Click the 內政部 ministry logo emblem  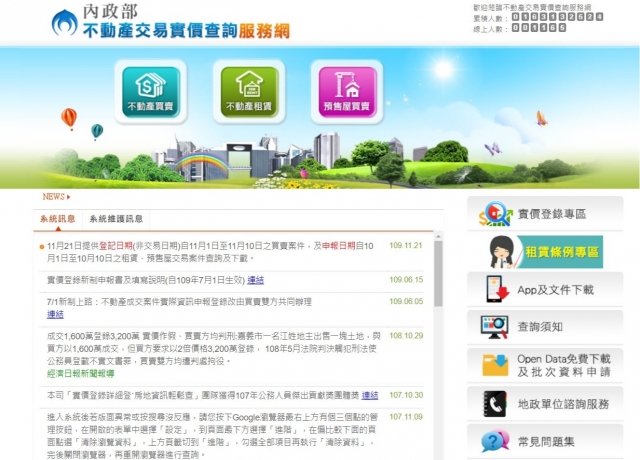[x=64, y=22]
